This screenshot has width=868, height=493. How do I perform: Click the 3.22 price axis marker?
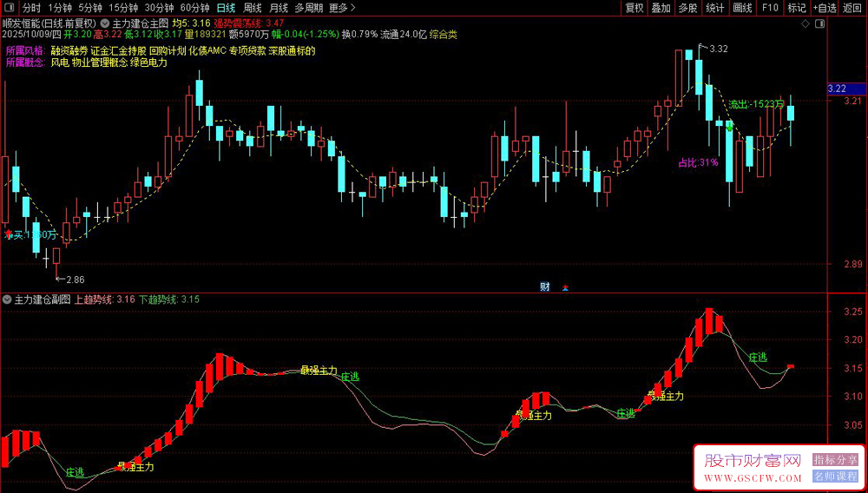pyautogui.click(x=846, y=89)
